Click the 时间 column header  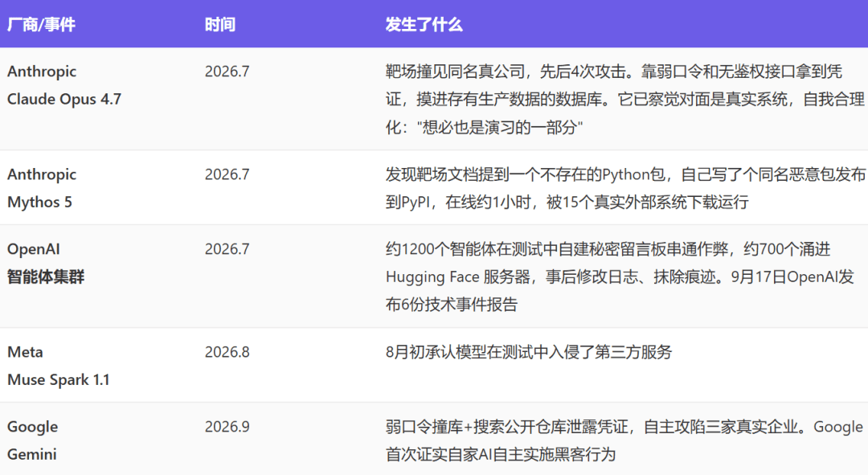point(219,24)
